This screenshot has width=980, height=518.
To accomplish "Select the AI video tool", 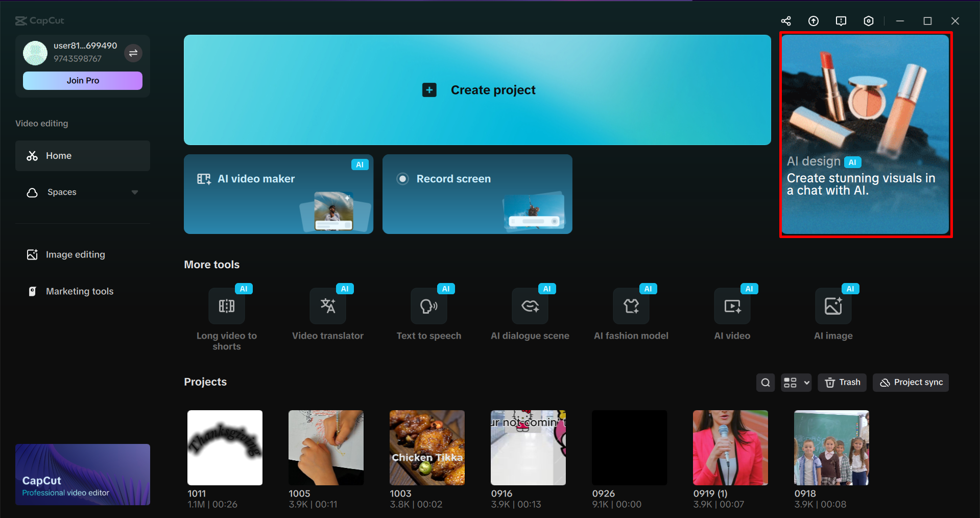I will click(732, 307).
